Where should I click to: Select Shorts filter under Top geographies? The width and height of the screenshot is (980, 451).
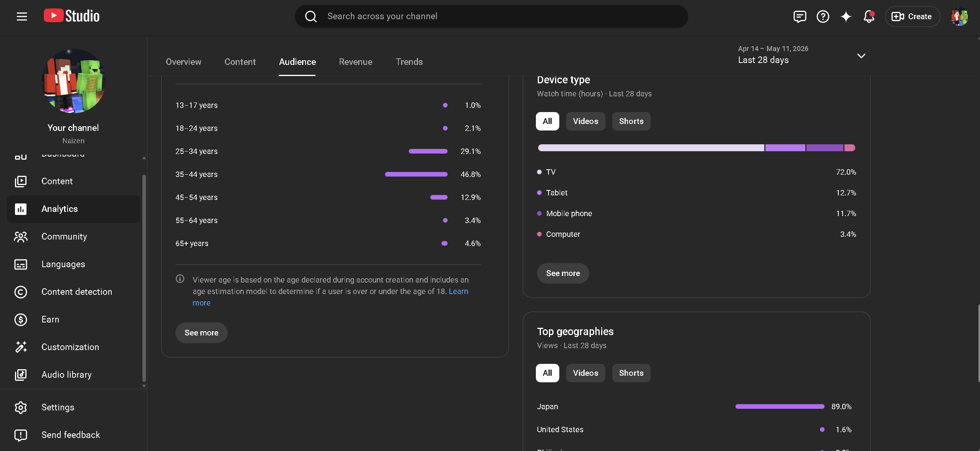(631, 373)
